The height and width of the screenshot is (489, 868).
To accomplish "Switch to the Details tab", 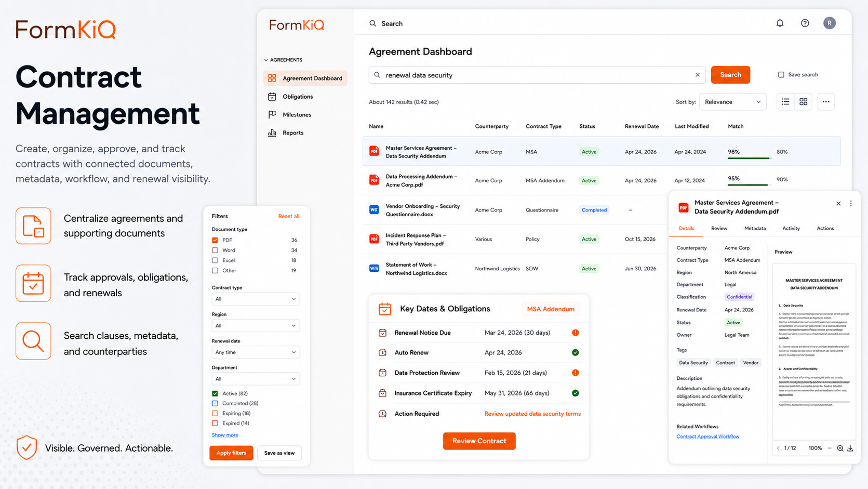I will (686, 228).
